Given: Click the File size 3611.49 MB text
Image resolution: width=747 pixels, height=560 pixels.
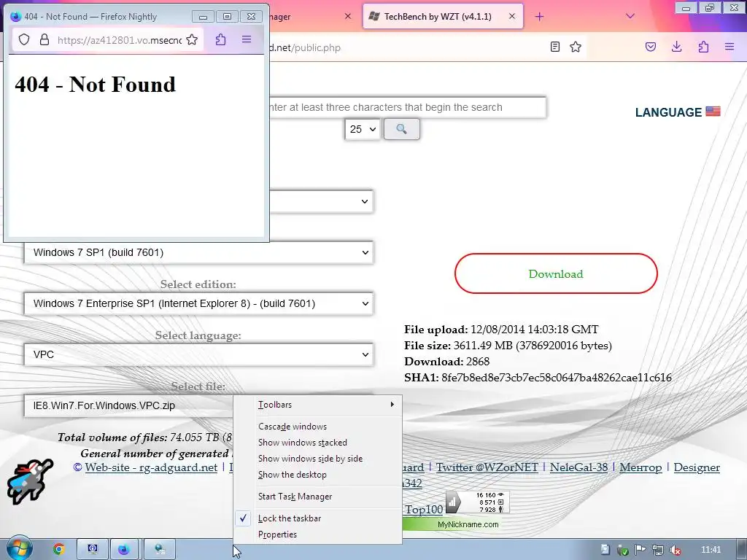Looking at the screenshot, I should pos(508,346).
